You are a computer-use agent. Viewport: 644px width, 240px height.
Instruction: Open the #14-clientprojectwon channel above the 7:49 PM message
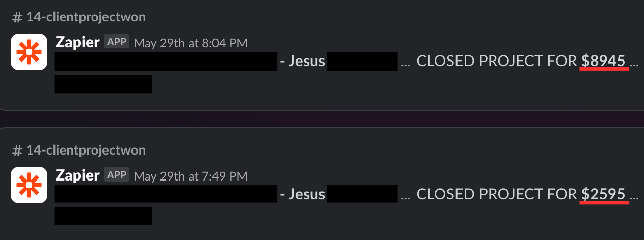pos(79,151)
